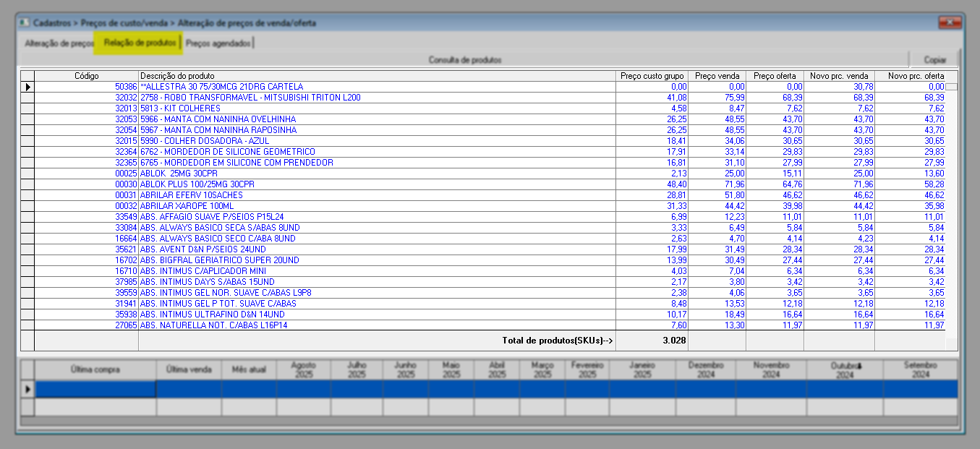Click the Descrição do produto column header

tap(376, 76)
